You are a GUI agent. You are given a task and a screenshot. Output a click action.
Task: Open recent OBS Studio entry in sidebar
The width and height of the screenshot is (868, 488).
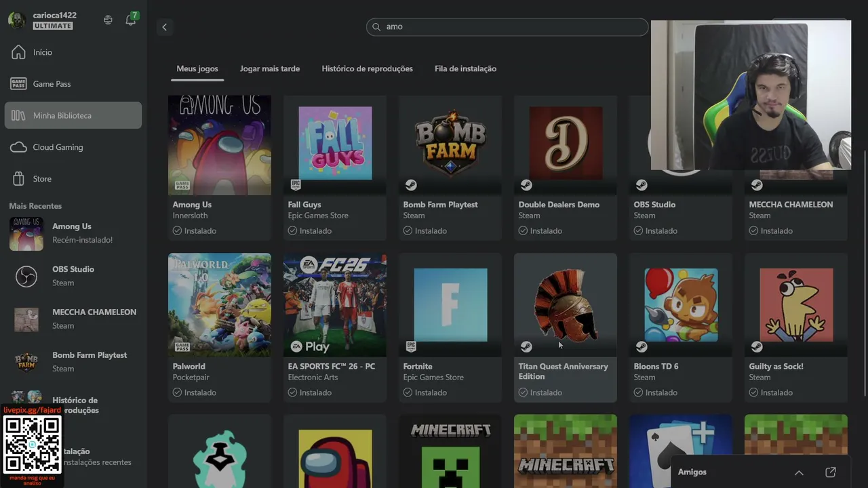[73, 276]
